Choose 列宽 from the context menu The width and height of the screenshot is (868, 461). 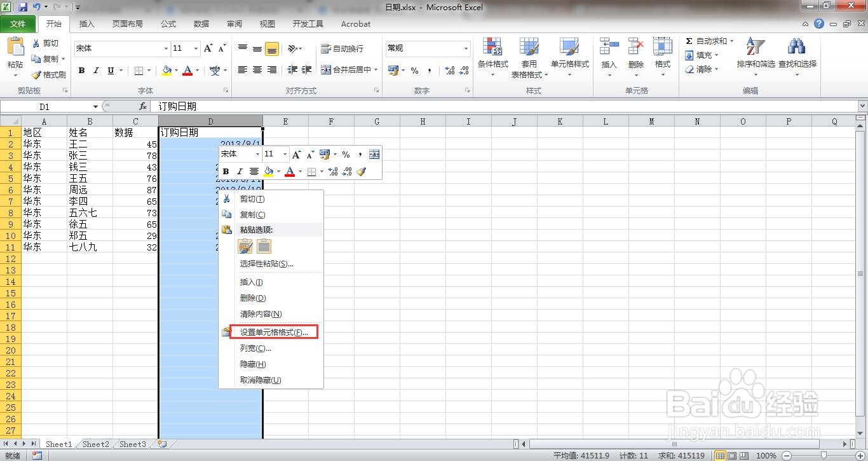pyautogui.click(x=271, y=348)
